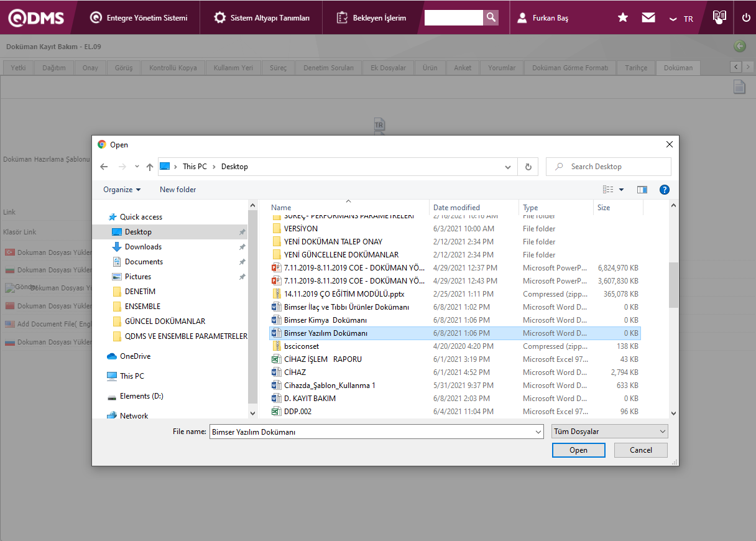Open the dialog help question mark icon
This screenshot has height=541, width=756.
tap(664, 190)
